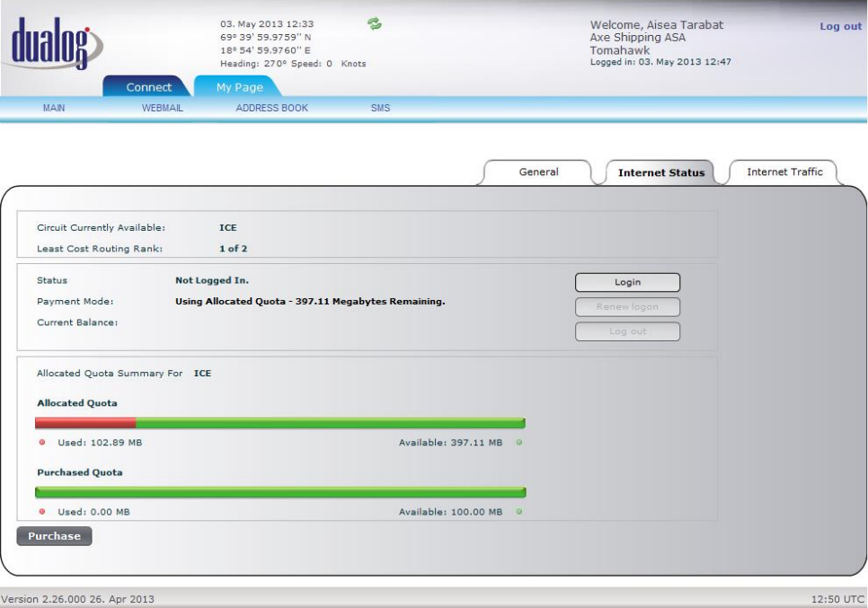Click 'Version 2.26.000 26. Apr 2013' footer text

click(x=77, y=599)
